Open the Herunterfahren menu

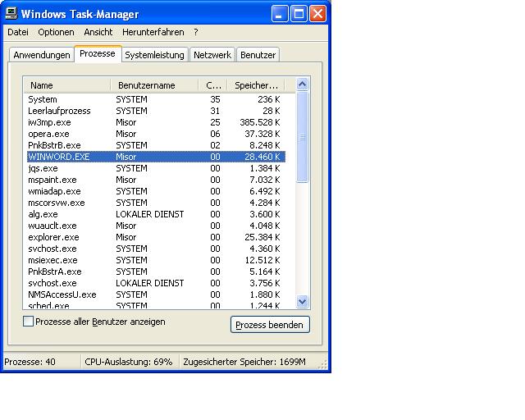coord(153,32)
